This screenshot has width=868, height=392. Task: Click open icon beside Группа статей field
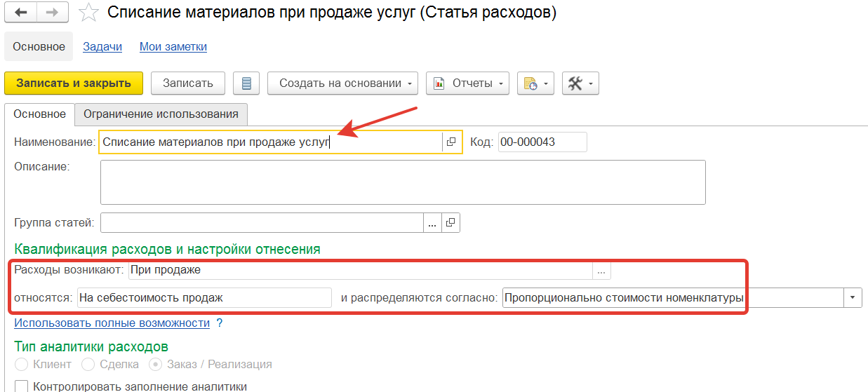click(451, 223)
